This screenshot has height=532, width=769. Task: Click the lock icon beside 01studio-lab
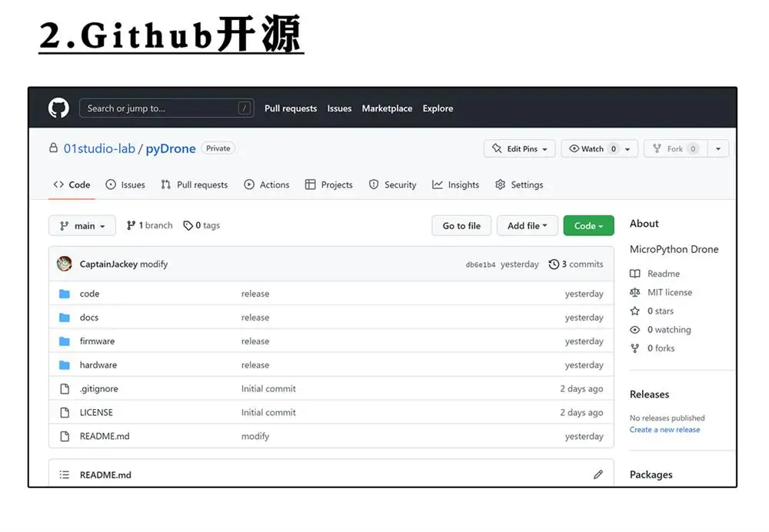[54, 148]
